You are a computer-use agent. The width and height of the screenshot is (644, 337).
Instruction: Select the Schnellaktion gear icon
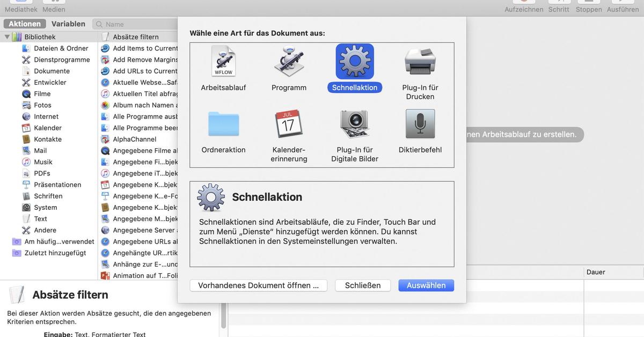click(x=354, y=62)
